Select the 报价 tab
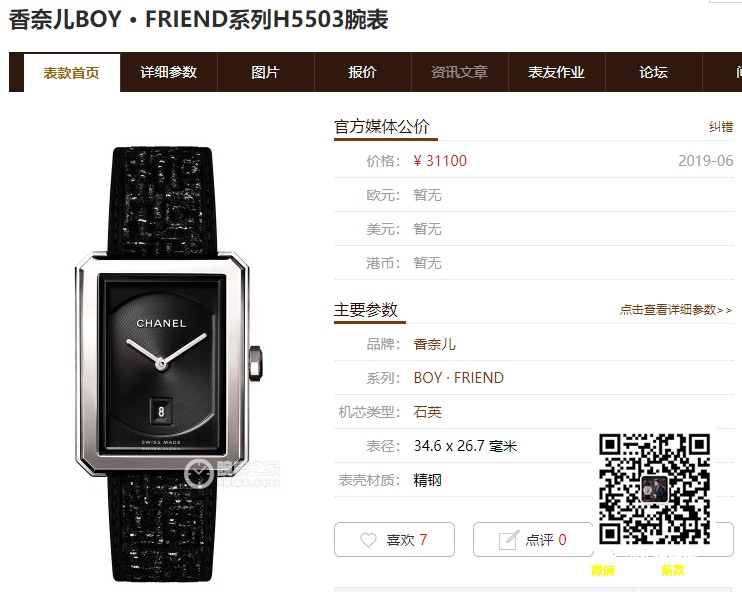Viewport: 742px width, 592px height. pyautogui.click(x=362, y=72)
